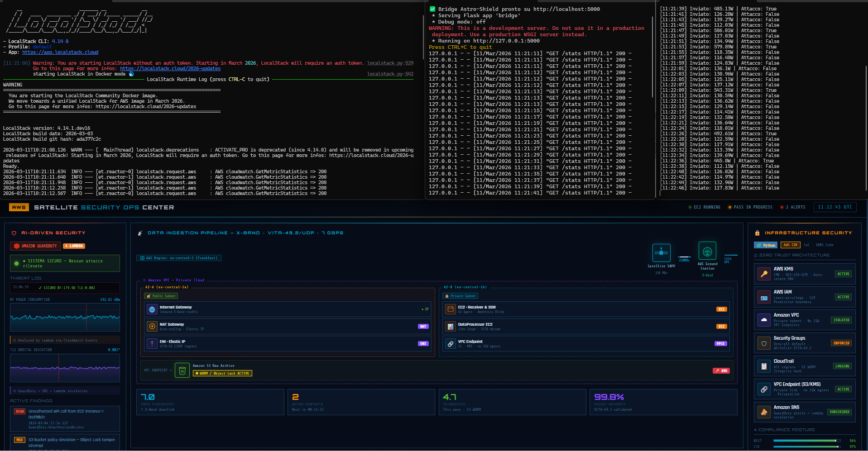
Task: Click the S3 Raw Archive bucket icon
Action: coord(182,370)
